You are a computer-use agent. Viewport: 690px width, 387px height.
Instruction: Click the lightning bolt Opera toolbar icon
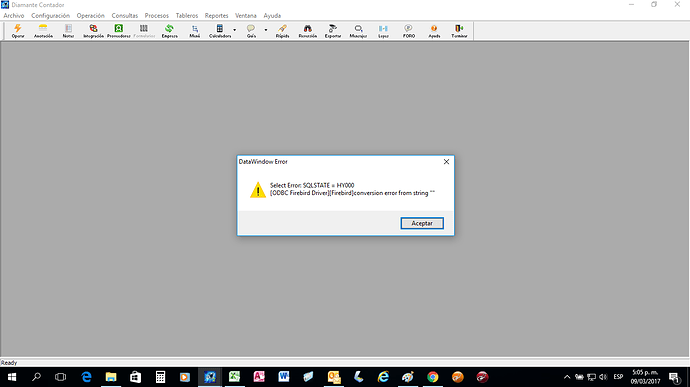click(x=18, y=31)
